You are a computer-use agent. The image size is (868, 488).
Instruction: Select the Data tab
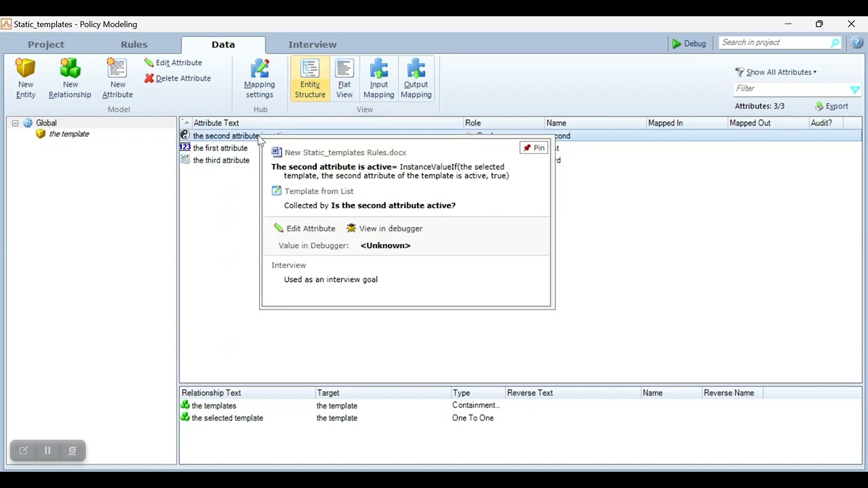(x=223, y=45)
